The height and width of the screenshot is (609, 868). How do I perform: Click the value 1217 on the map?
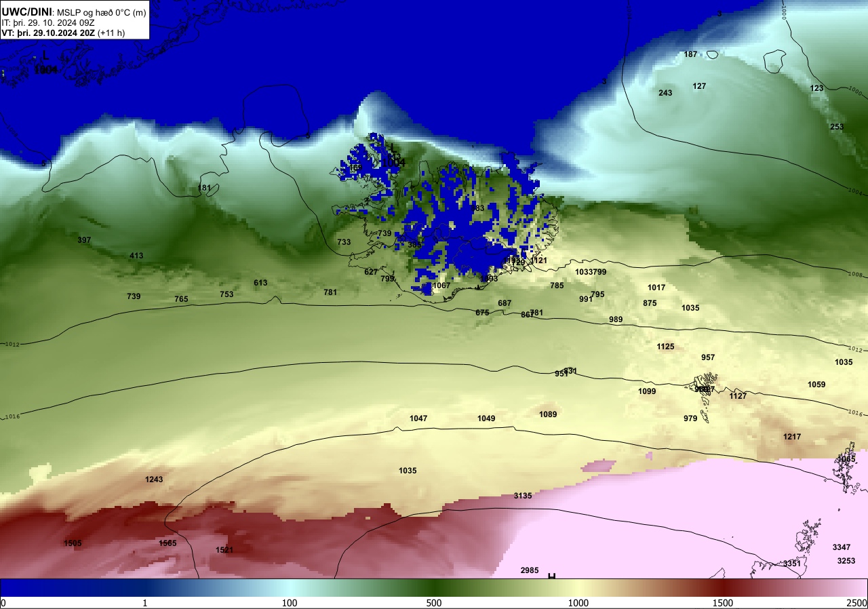point(792,437)
